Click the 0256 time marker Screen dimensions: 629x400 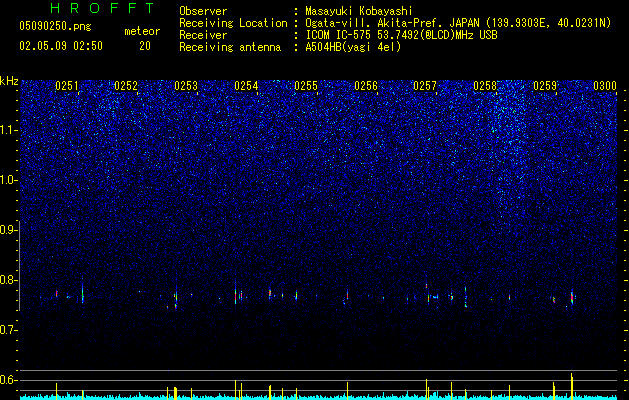[366, 86]
